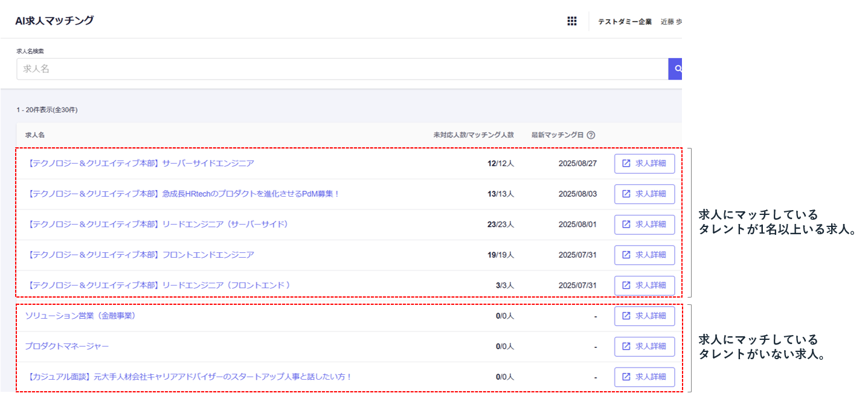This screenshot has width=868, height=396.
Task: Click 求人詳細 for カジュアル面談 row
Action: coord(644,377)
